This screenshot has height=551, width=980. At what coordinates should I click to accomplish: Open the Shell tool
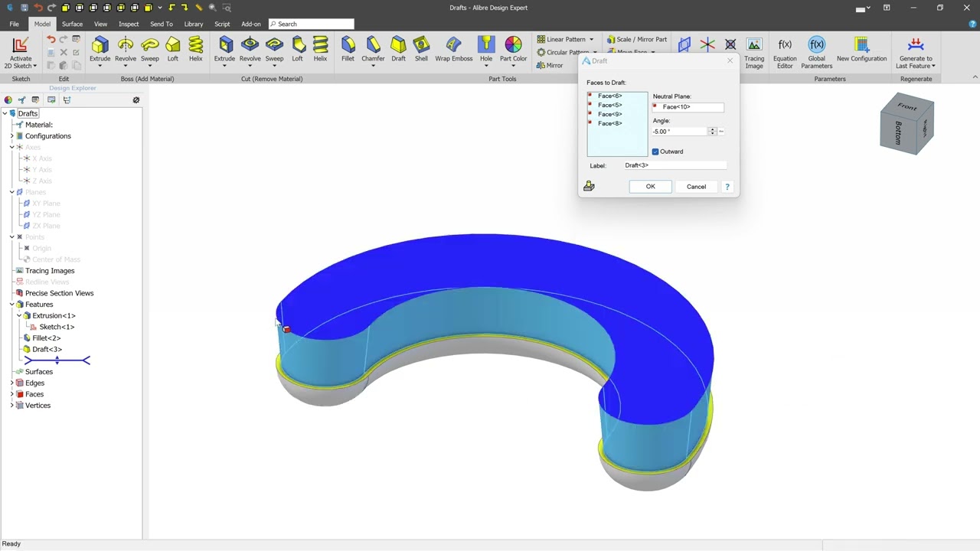coord(421,49)
